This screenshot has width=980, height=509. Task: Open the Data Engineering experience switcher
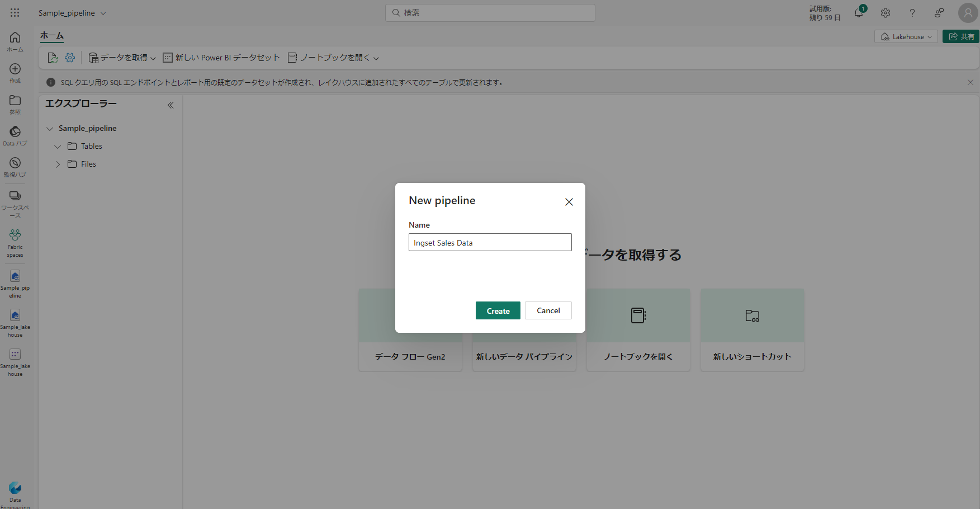pos(15,494)
